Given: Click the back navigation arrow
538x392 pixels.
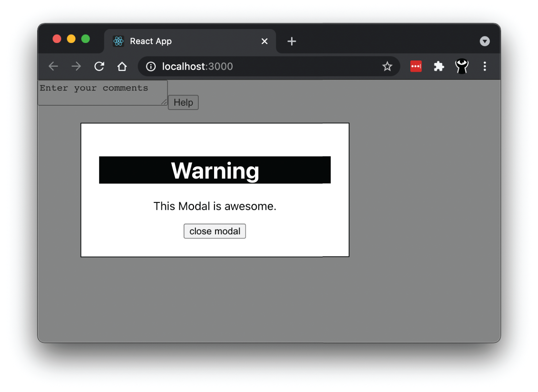Looking at the screenshot, I should point(53,66).
